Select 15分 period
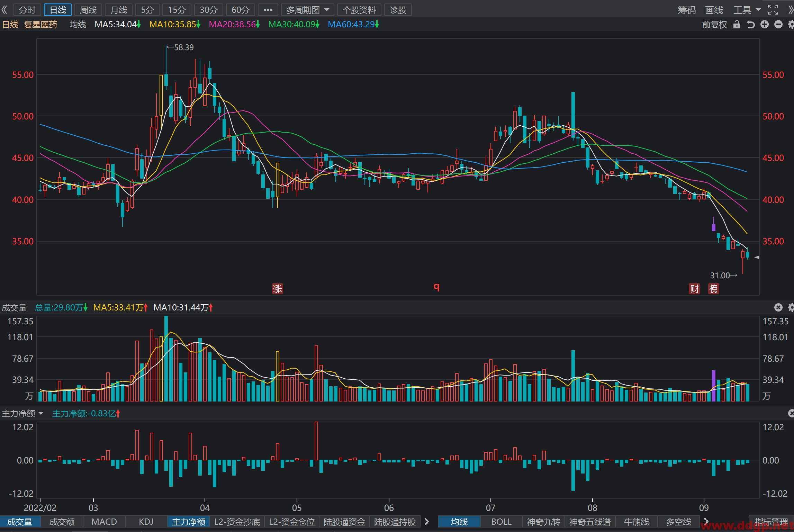The image size is (794, 532). click(177, 10)
